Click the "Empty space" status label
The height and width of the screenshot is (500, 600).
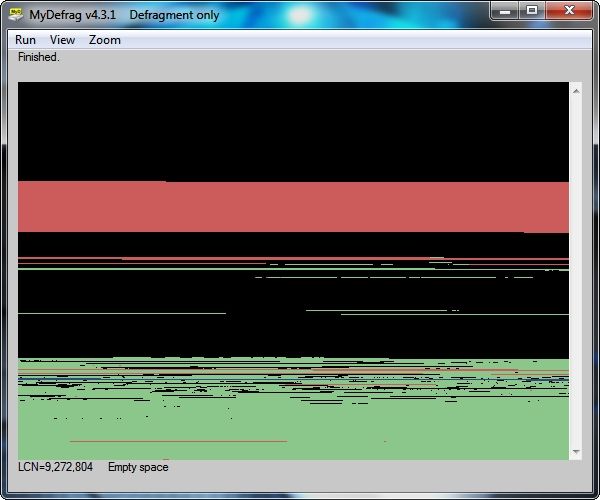138,467
